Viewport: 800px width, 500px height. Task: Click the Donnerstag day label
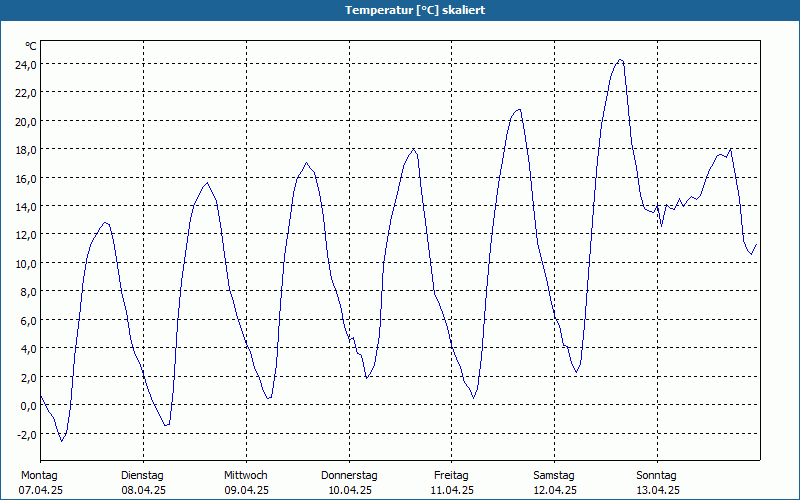349,476
